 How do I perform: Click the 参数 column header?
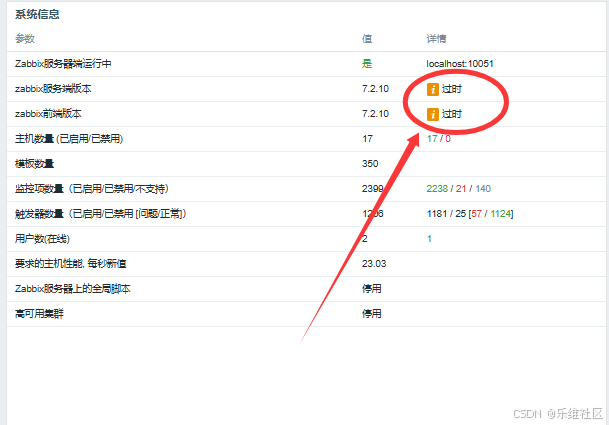25,38
